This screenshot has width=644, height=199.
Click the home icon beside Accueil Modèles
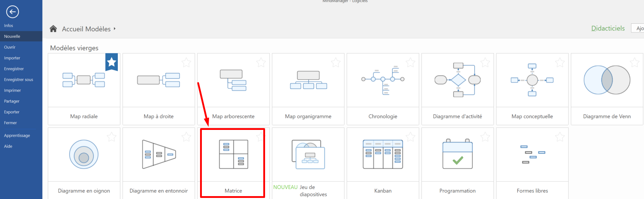click(53, 29)
